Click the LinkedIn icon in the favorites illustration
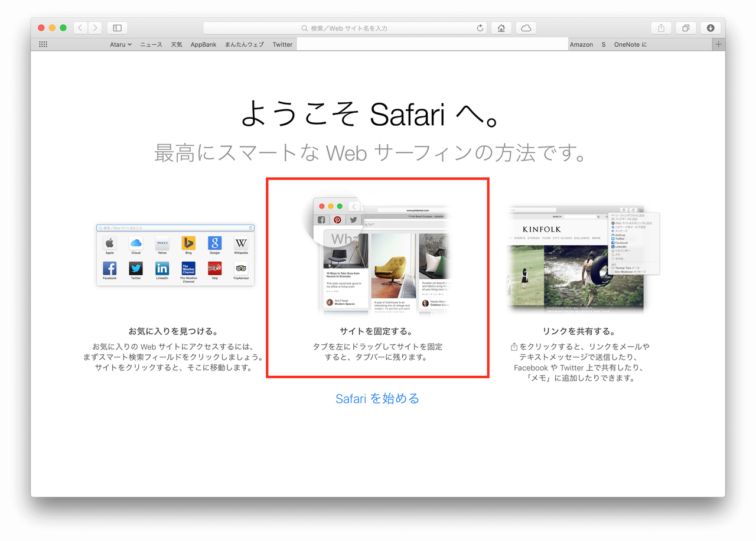756x541 pixels. (x=162, y=269)
